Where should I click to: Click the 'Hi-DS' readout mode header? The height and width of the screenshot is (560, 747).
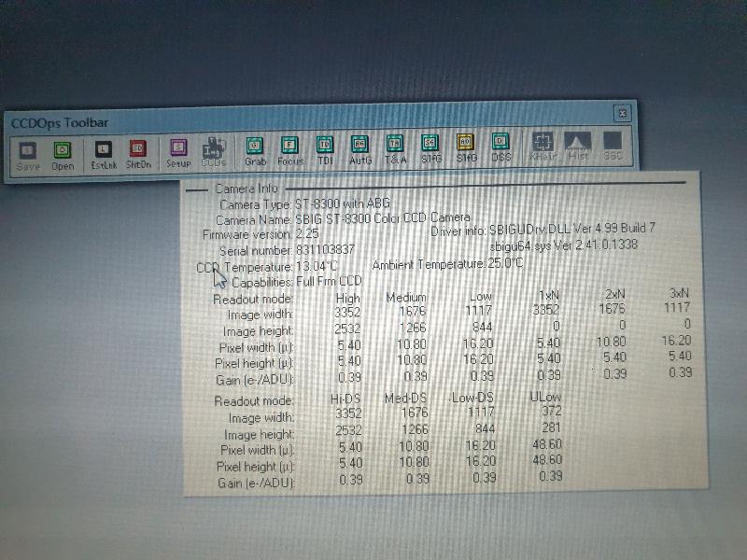pyautogui.click(x=345, y=399)
